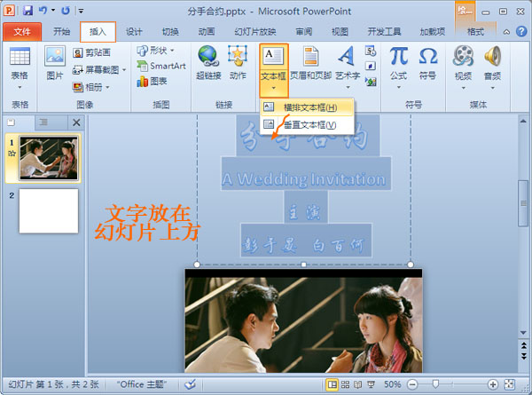This screenshot has height=395, width=532.
Task: Click spell check icon in status bar
Action: (191, 384)
